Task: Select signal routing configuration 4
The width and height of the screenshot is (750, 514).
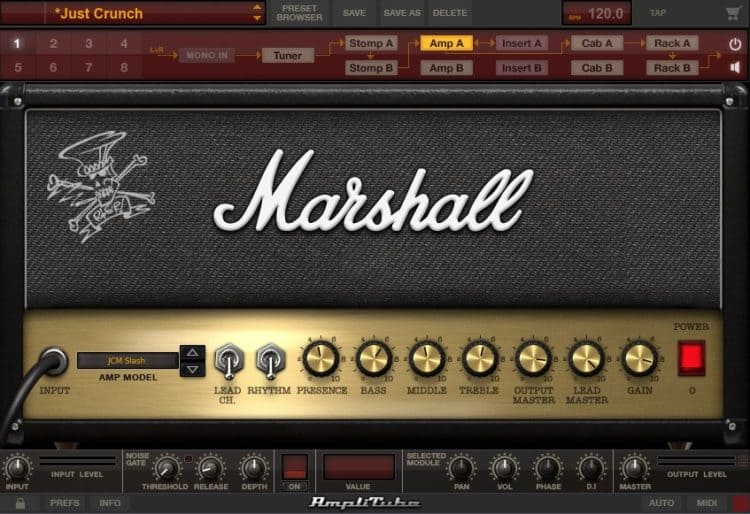Action: [124, 44]
